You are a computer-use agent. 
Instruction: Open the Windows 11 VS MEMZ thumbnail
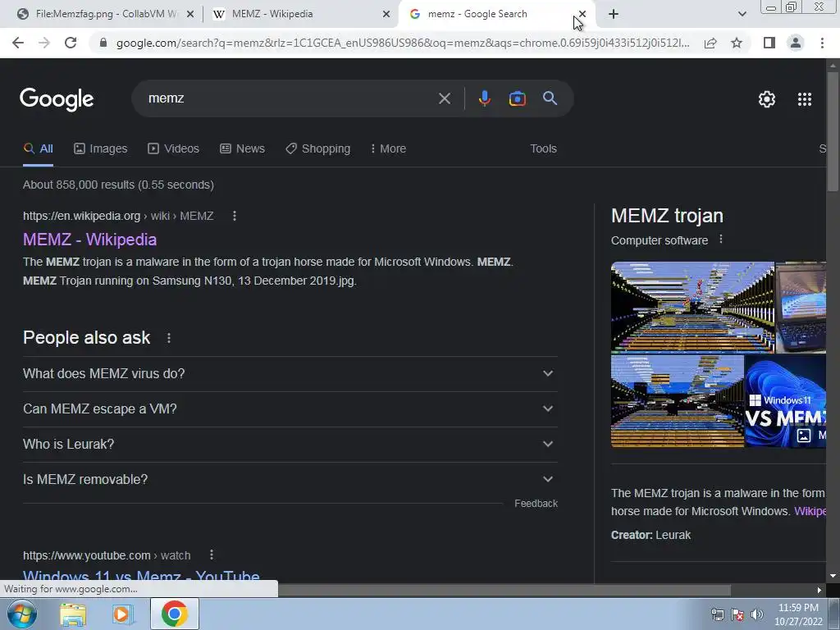pyautogui.click(x=785, y=401)
